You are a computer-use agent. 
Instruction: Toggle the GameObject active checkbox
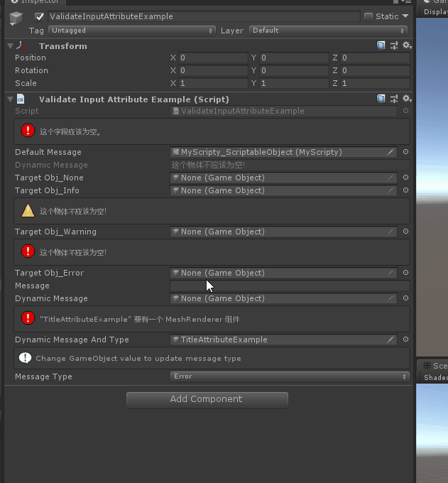[x=39, y=16]
